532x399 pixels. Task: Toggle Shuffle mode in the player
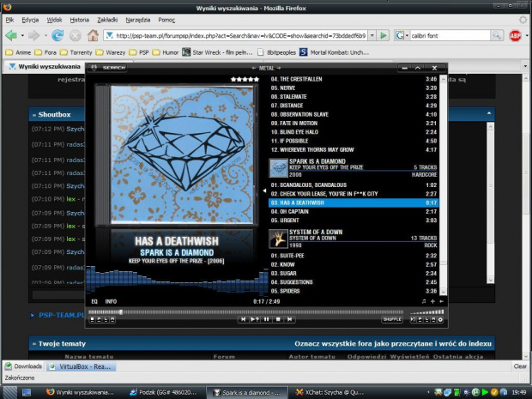click(x=392, y=319)
